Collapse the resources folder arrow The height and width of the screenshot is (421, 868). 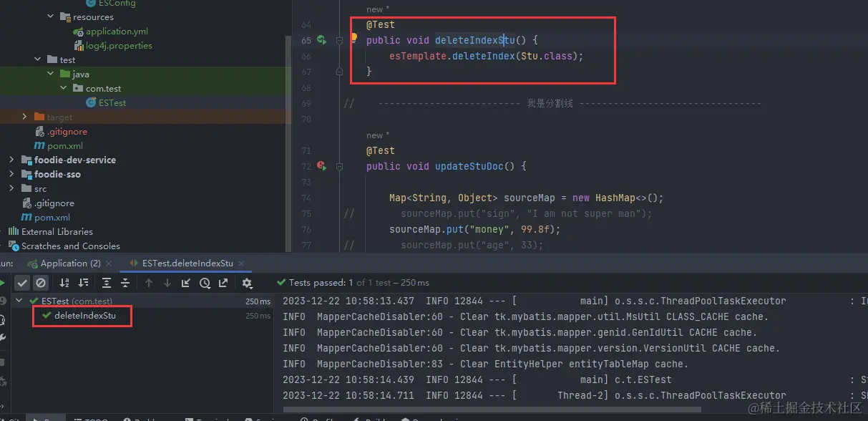50,16
